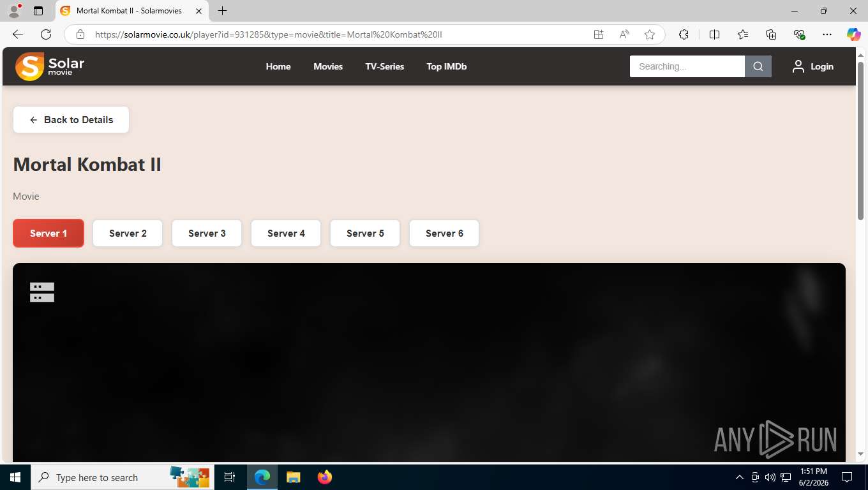Open the notifications center icon
Screen dimensions: 868x490
point(847,477)
